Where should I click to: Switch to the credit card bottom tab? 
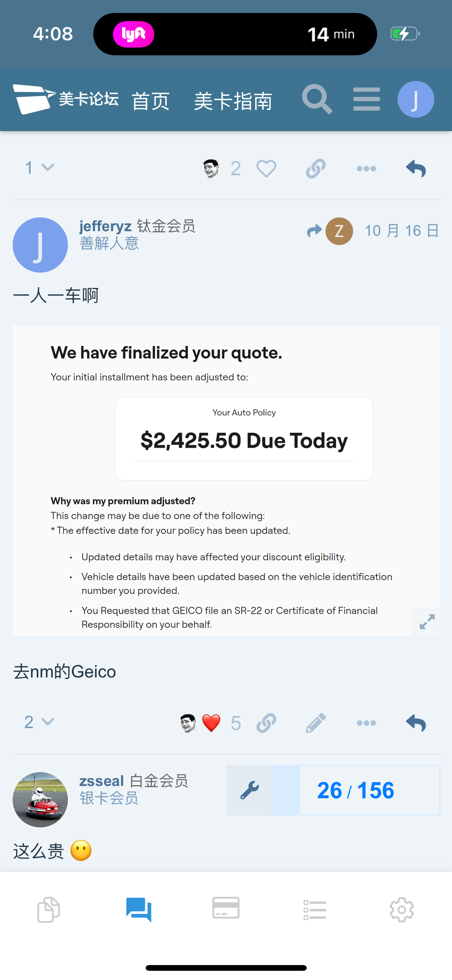coord(226,909)
